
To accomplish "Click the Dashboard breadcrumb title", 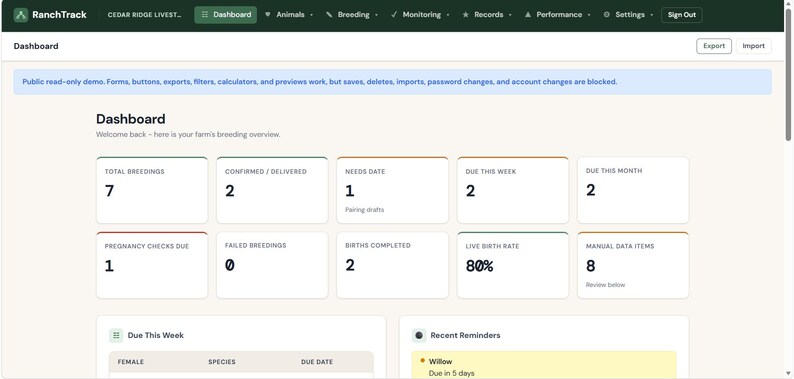I will pos(36,46).
